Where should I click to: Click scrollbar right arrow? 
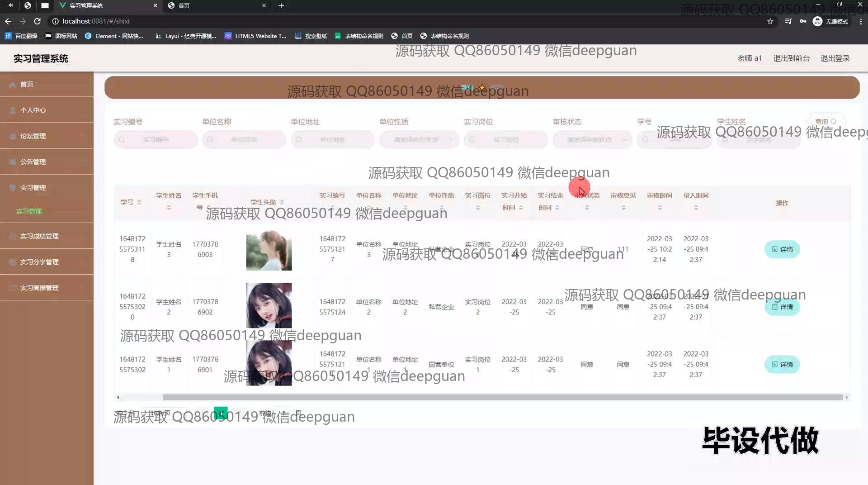pyautogui.click(x=847, y=397)
